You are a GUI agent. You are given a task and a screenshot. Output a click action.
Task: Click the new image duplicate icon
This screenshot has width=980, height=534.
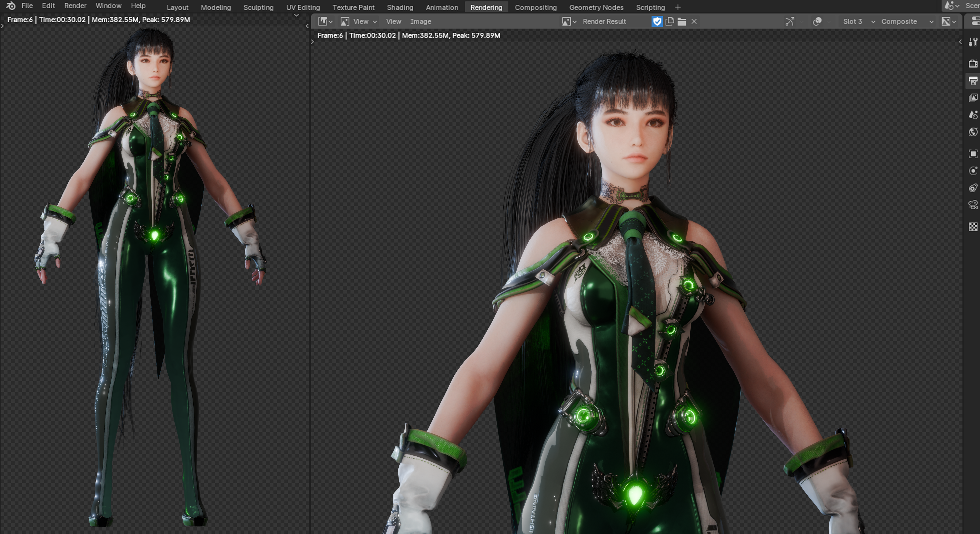(670, 21)
